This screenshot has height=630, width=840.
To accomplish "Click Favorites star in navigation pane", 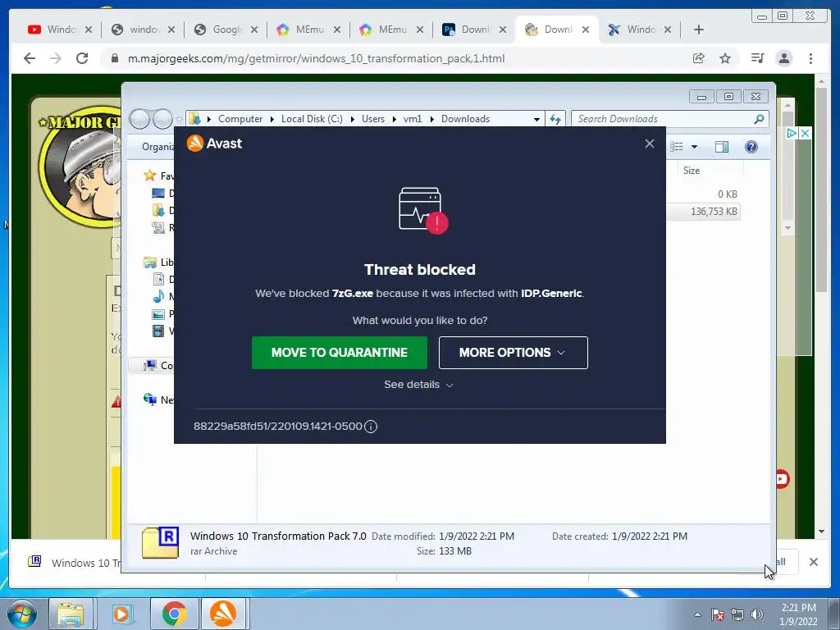I will pyautogui.click(x=149, y=176).
